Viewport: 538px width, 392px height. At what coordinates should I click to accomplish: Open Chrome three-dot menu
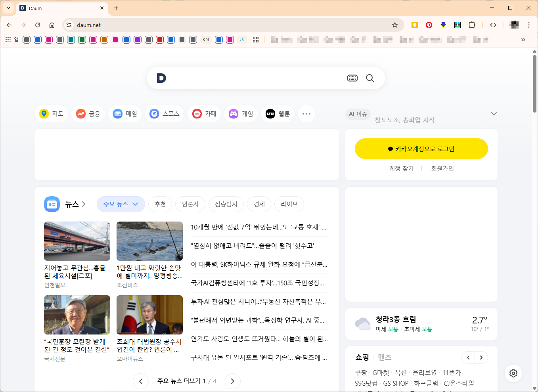tap(529, 25)
